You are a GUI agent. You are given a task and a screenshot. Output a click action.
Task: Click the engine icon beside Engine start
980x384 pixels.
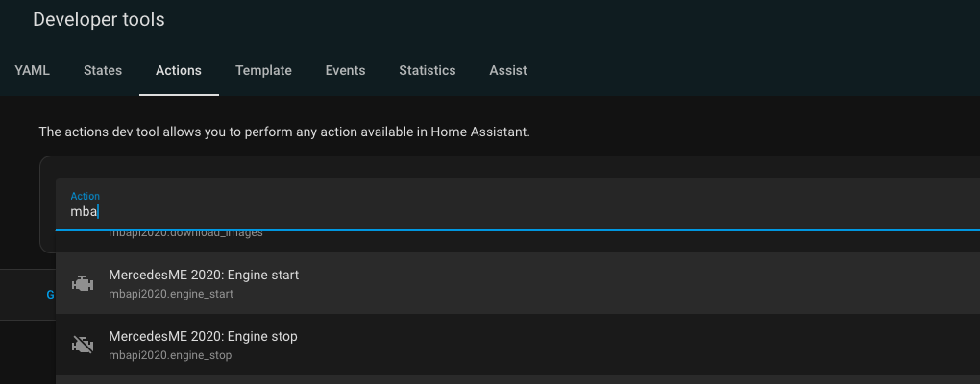tap(84, 283)
